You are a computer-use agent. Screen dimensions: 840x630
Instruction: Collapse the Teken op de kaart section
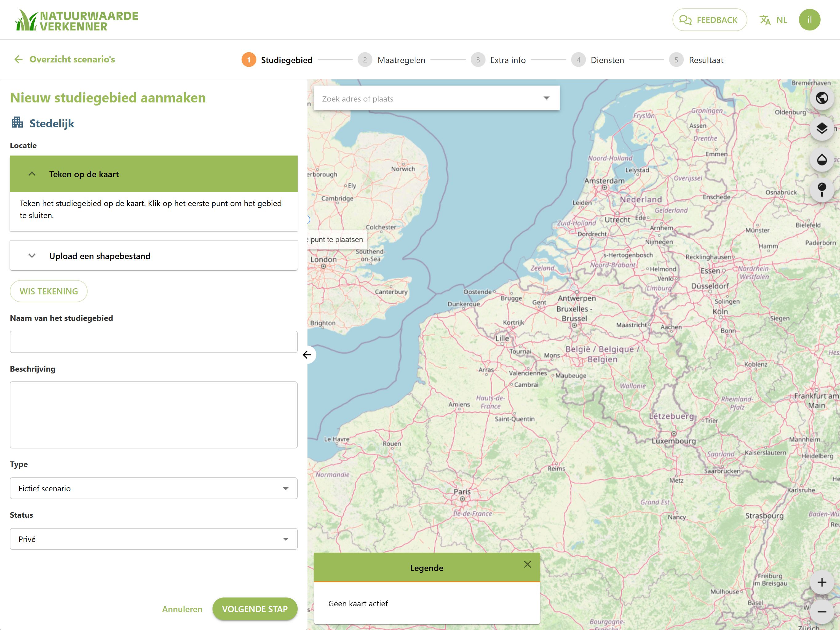click(153, 174)
